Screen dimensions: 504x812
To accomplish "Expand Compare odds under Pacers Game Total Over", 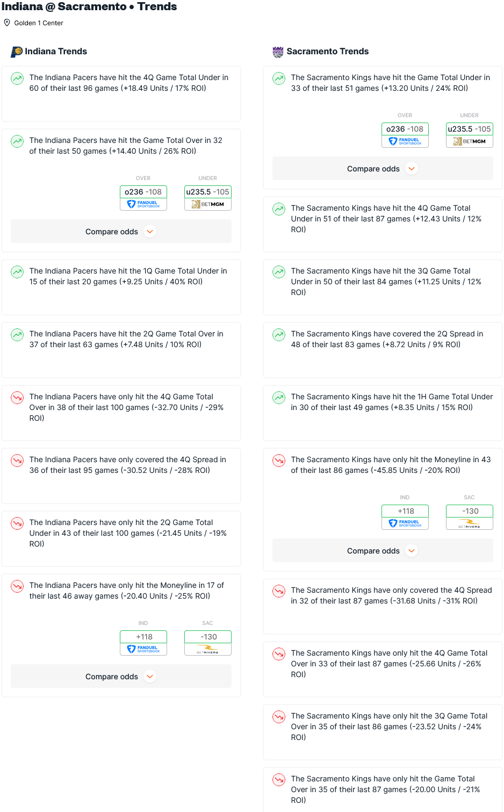I will click(121, 232).
